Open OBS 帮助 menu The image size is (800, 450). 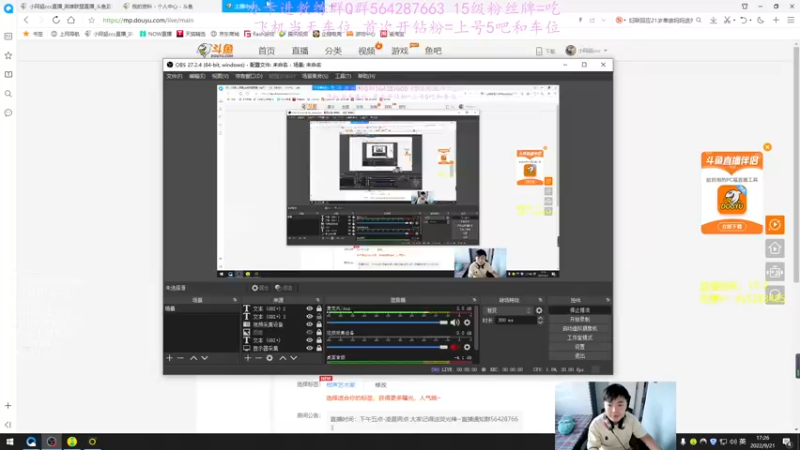(x=366, y=76)
